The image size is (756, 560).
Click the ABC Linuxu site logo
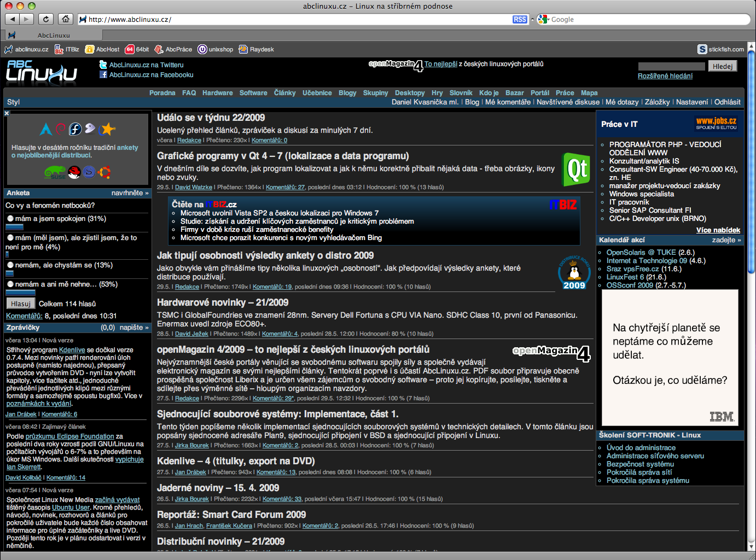click(x=42, y=72)
